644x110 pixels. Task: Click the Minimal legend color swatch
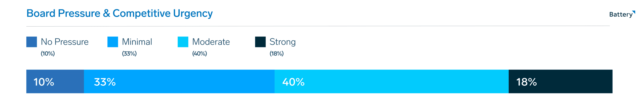tap(112, 42)
